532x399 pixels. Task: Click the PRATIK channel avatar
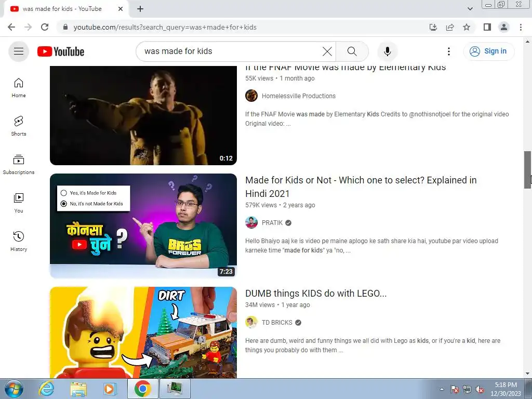point(251,222)
